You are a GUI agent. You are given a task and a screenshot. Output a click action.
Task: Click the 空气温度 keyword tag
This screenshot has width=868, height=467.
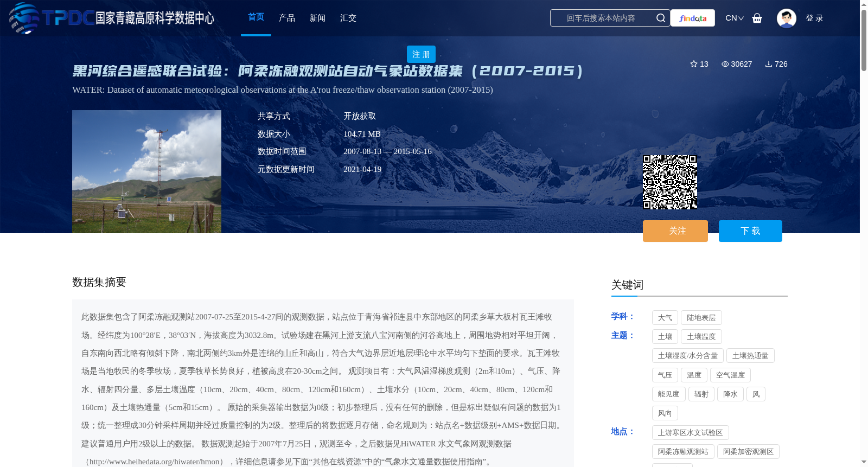pos(730,375)
